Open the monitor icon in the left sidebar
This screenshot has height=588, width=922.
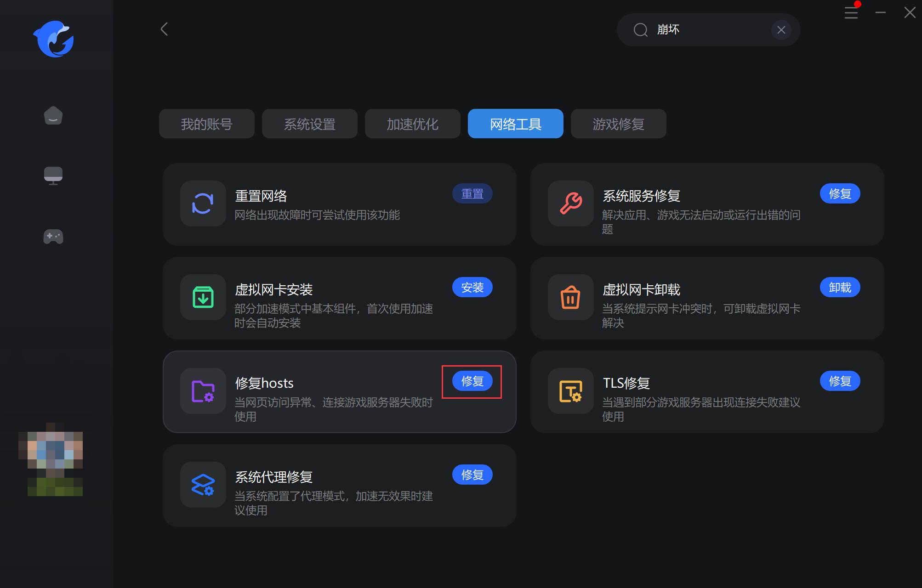(53, 175)
